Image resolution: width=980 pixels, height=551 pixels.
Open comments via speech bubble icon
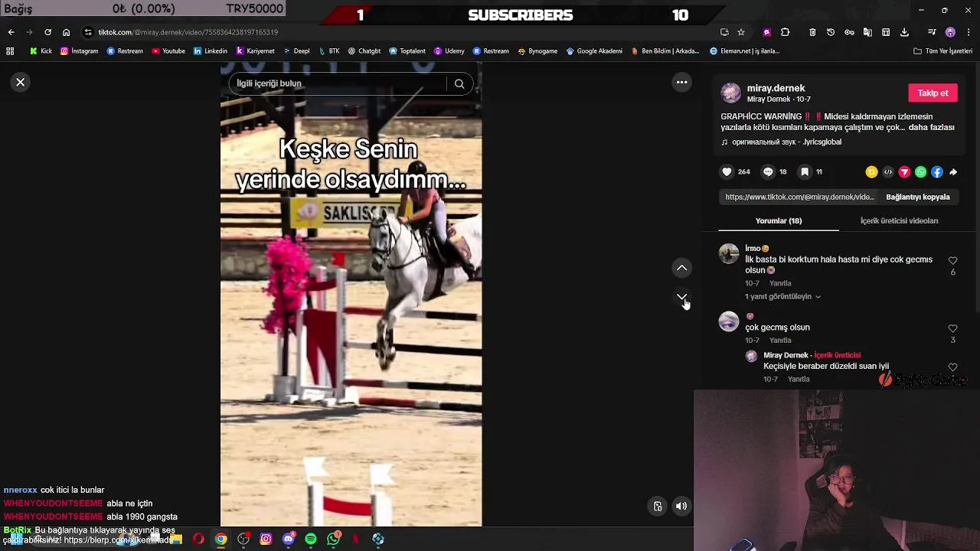768,172
